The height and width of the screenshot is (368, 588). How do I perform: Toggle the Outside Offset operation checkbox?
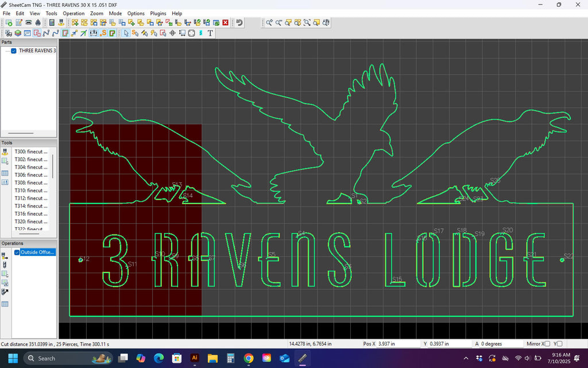point(17,252)
